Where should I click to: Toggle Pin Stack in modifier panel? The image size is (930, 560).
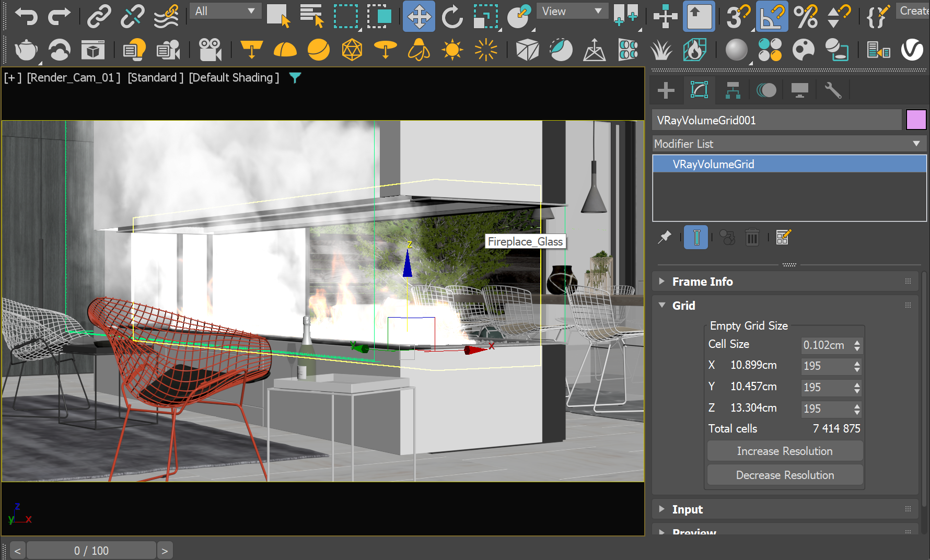[x=665, y=238]
